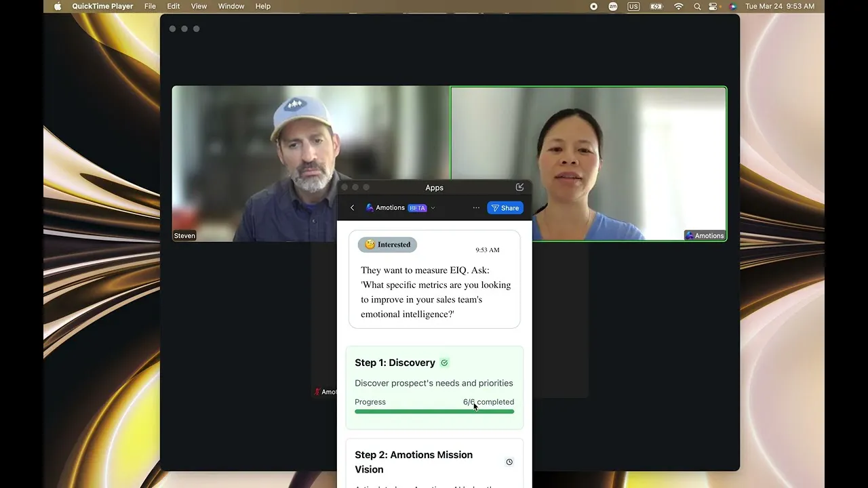868x488 pixels.
Task: Click the Step 1: Discovery heading
Action: click(395, 363)
